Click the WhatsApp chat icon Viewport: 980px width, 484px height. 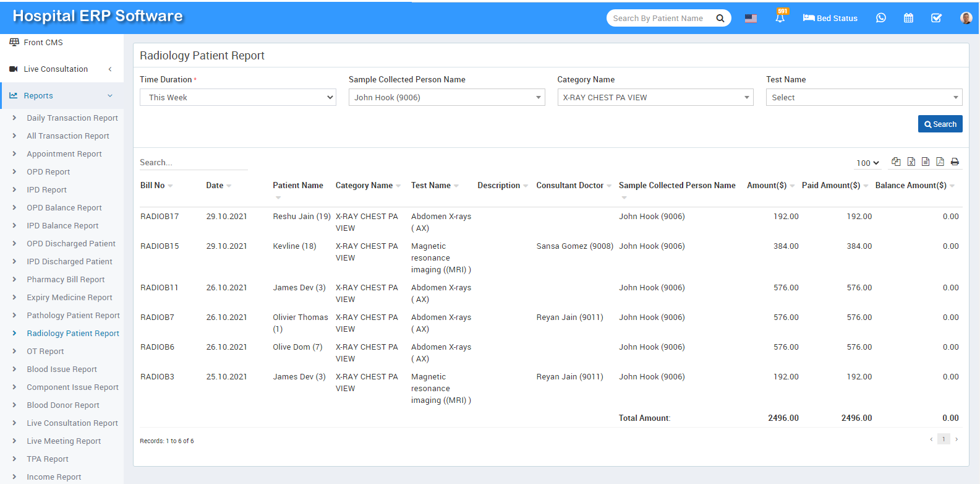[881, 18]
